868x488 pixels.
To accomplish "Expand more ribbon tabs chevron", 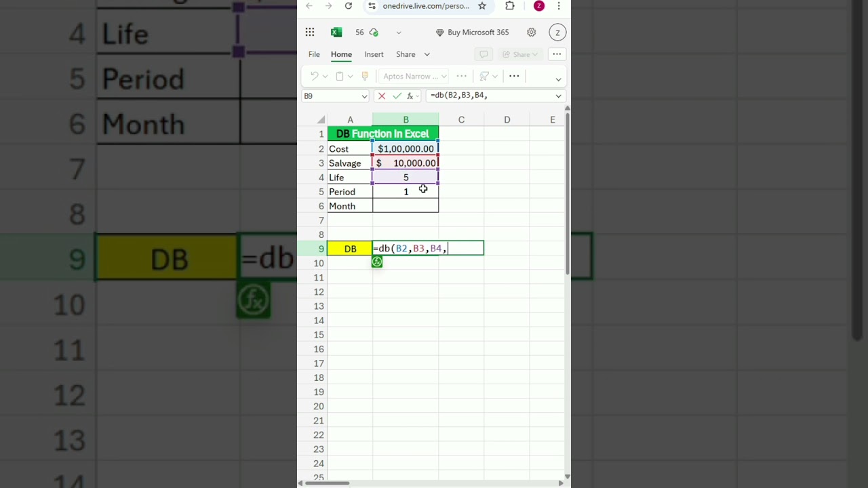I will [x=427, y=54].
